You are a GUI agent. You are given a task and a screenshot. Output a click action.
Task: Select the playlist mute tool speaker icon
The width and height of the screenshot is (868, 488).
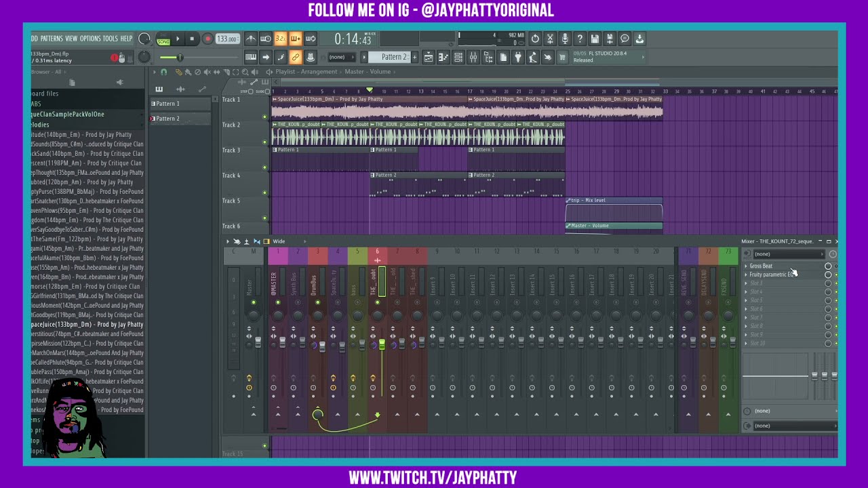click(207, 72)
